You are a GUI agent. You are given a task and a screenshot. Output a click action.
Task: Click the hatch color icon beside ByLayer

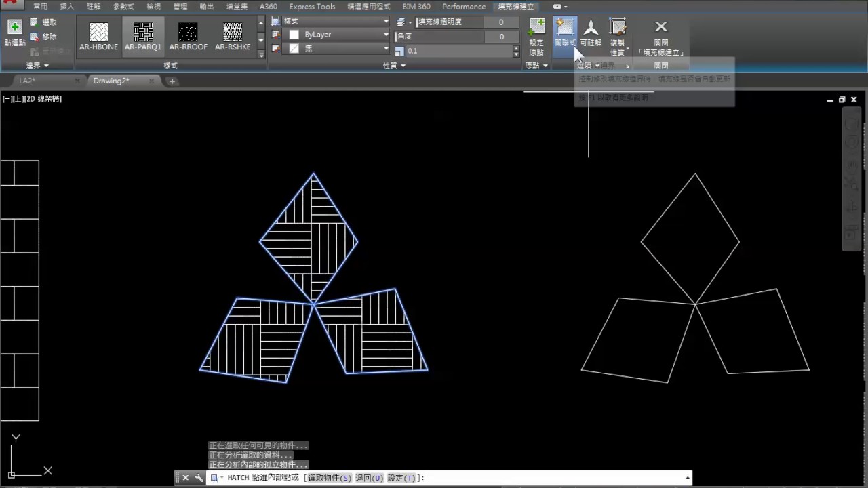coord(276,35)
